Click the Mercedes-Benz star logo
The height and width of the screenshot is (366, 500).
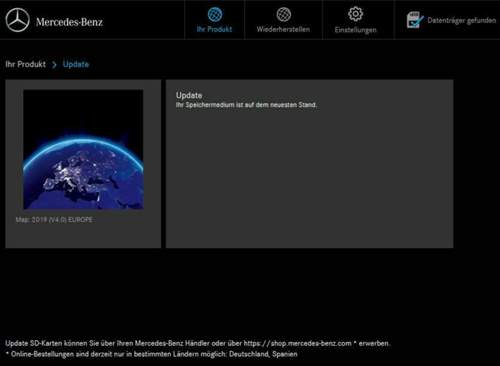(x=17, y=20)
